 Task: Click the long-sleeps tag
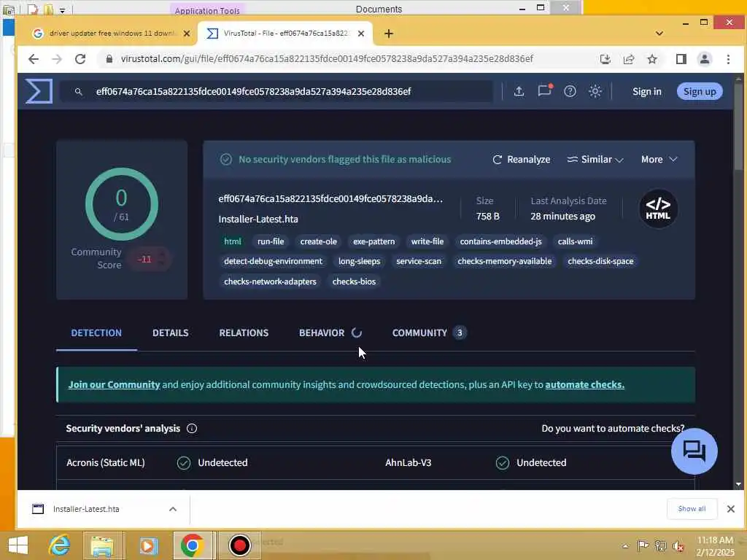(359, 262)
